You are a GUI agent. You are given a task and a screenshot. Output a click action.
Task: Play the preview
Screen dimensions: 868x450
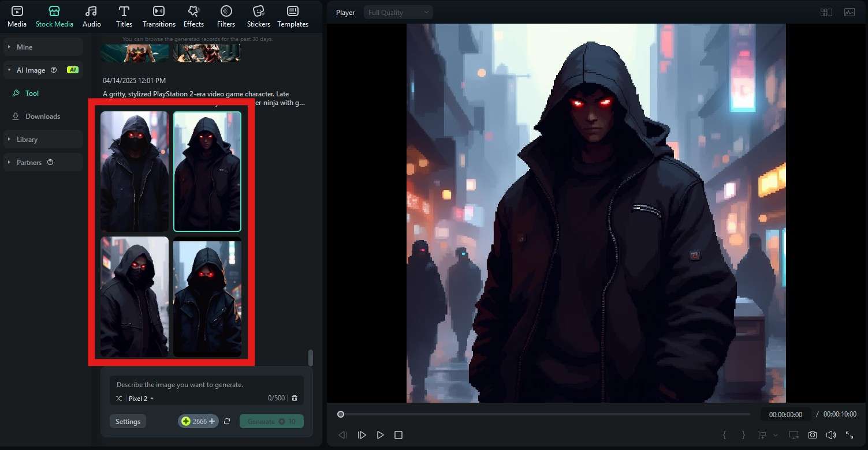[380, 435]
